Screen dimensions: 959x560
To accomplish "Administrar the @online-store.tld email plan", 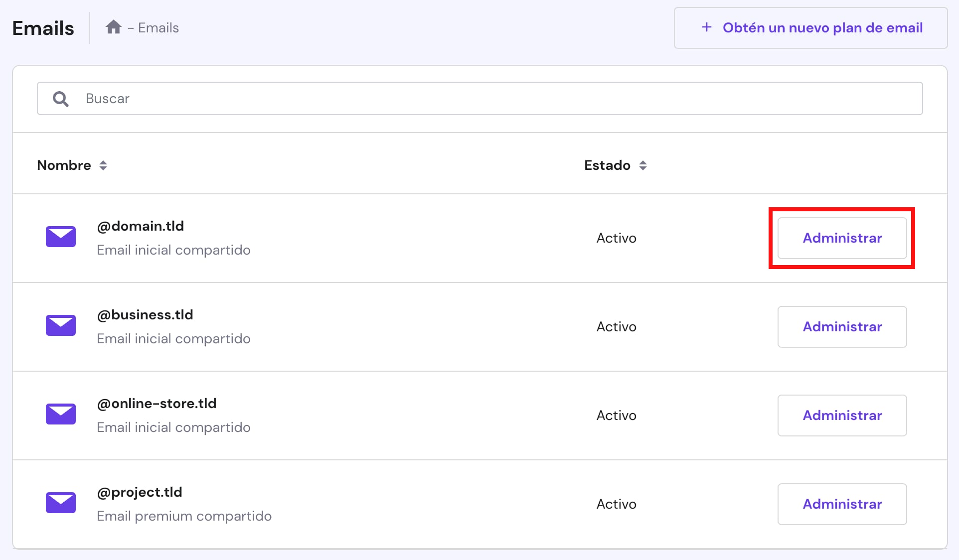I will pyautogui.click(x=842, y=415).
